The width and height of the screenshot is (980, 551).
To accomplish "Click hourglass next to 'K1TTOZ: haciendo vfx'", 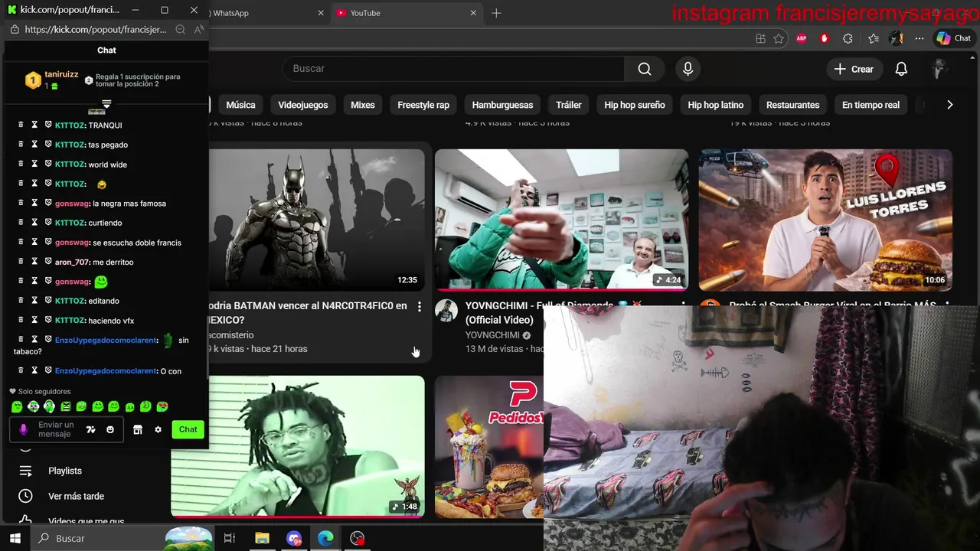I will tap(34, 320).
